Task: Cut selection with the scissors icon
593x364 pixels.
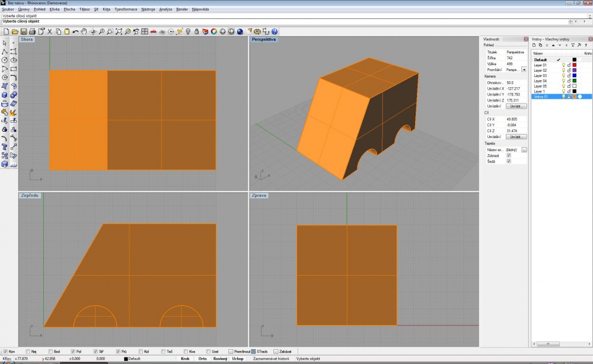Action: pos(50,32)
